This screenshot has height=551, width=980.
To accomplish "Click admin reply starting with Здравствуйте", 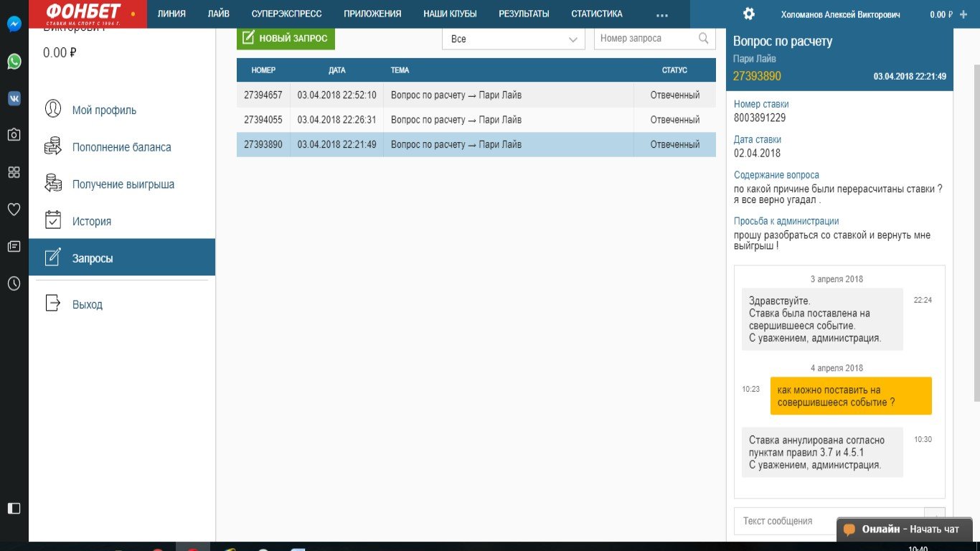I will 822,319.
